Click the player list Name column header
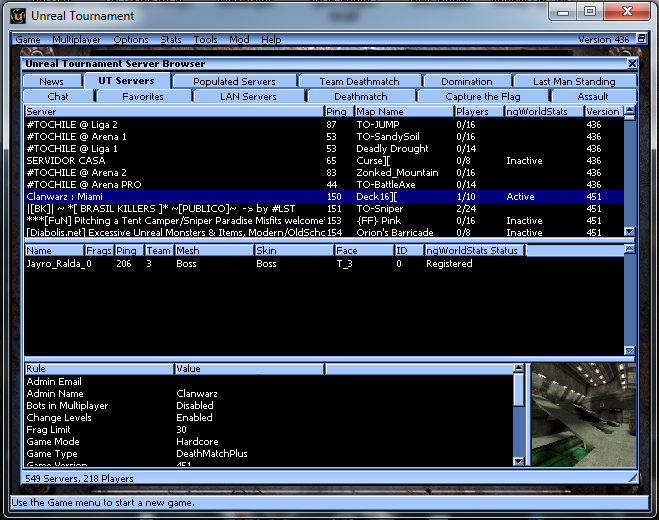Image resolution: width=659 pixels, height=520 pixels. tap(54, 251)
